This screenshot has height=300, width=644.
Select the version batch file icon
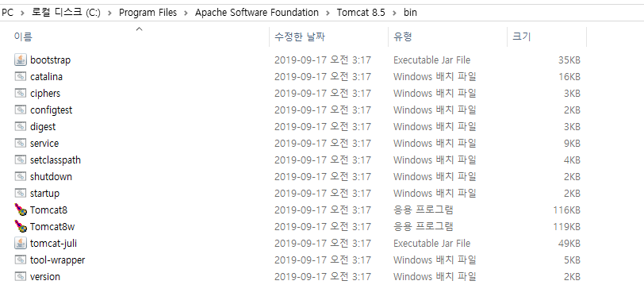coord(21,276)
